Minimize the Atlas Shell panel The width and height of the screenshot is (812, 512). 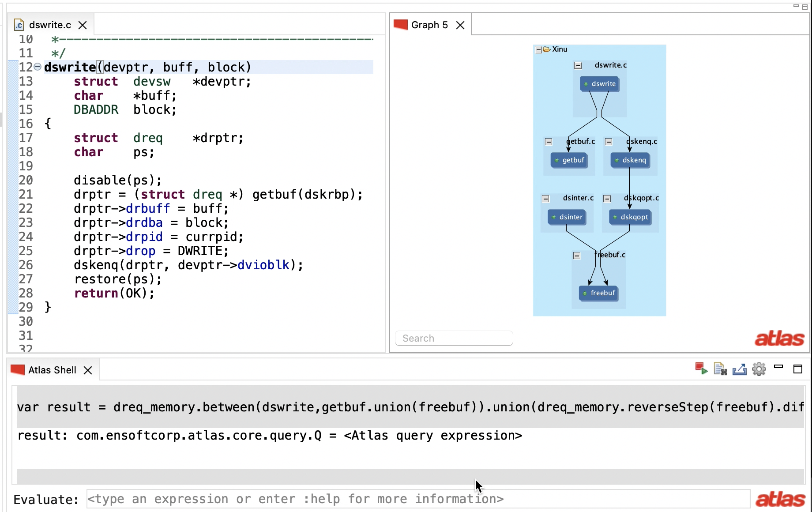coord(778,366)
